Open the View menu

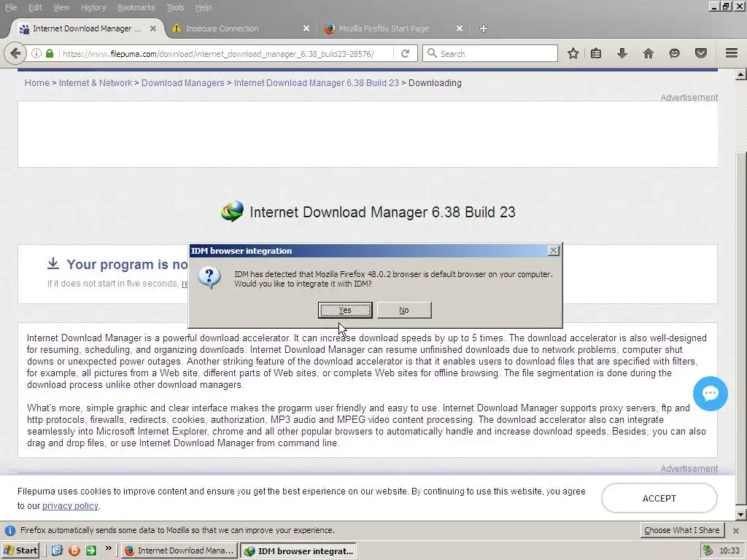[x=61, y=7]
